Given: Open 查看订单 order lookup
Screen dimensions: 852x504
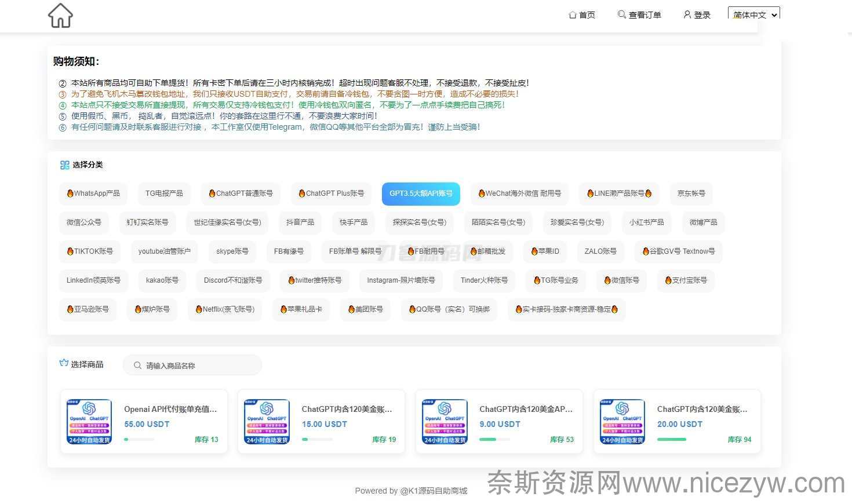Looking at the screenshot, I should point(639,14).
